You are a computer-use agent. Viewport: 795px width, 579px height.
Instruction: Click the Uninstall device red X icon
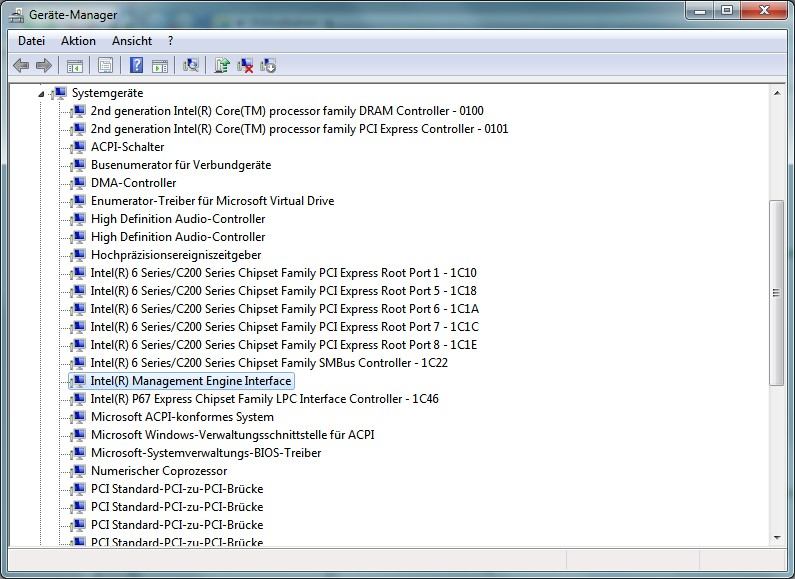tap(245, 65)
